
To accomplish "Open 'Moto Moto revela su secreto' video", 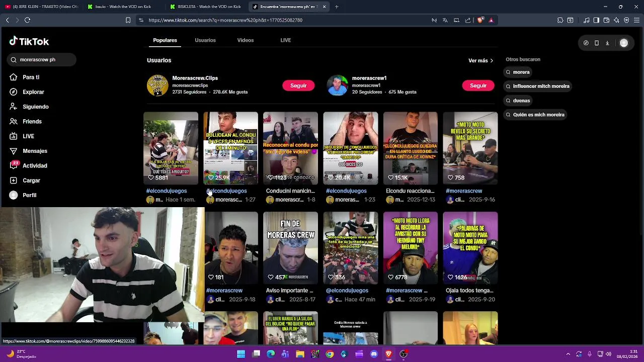I will click(x=470, y=148).
